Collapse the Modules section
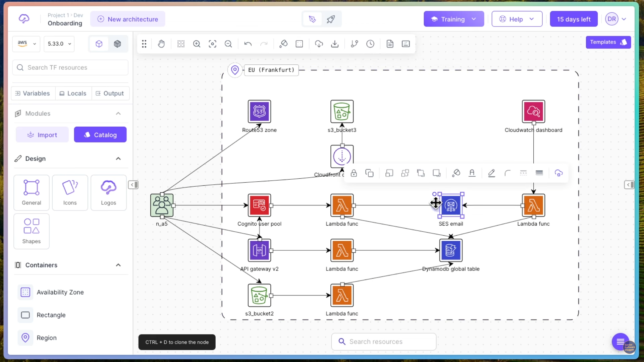 tap(118, 114)
